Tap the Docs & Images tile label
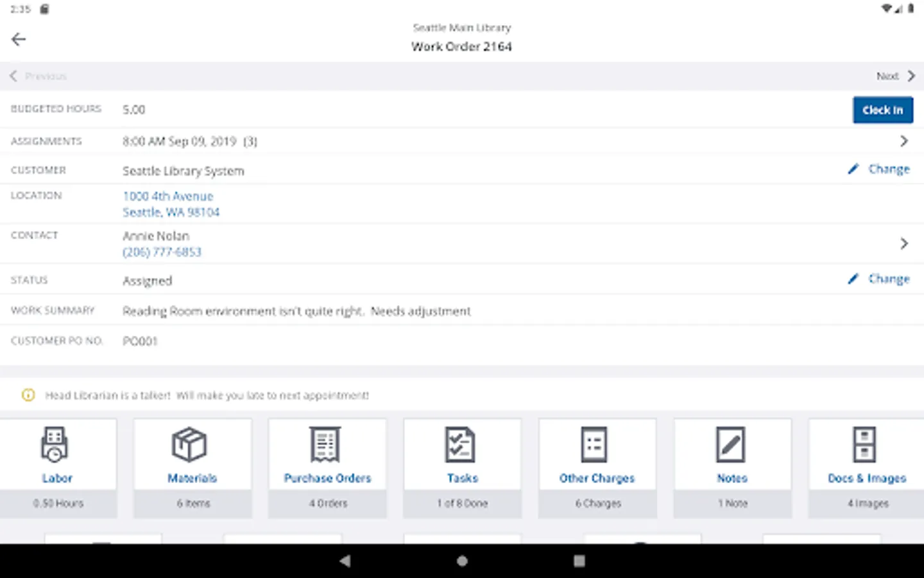Image resolution: width=924 pixels, height=578 pixels. (867, 478)
